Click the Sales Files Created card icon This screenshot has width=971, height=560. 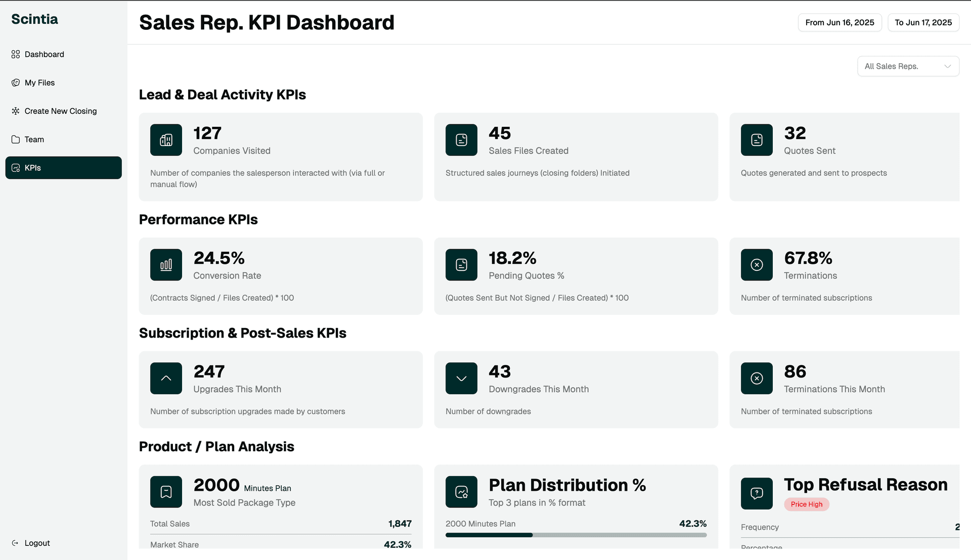(461, 140)
